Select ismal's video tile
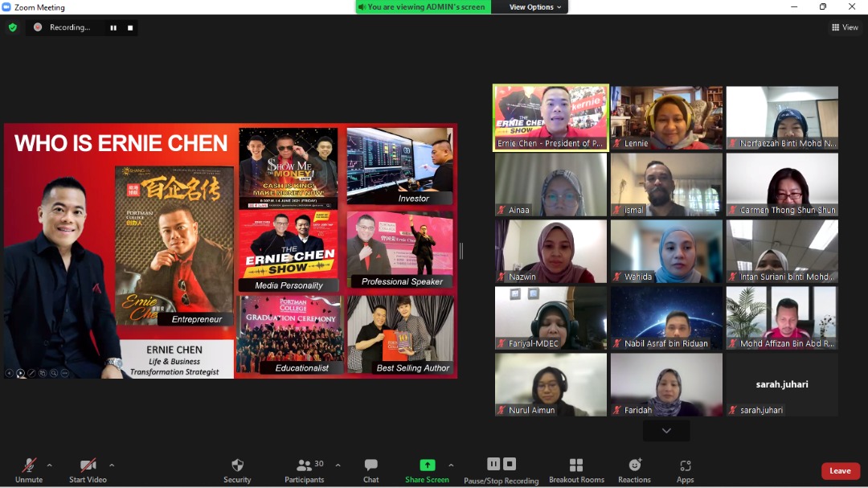 click(x=666, y=184)
